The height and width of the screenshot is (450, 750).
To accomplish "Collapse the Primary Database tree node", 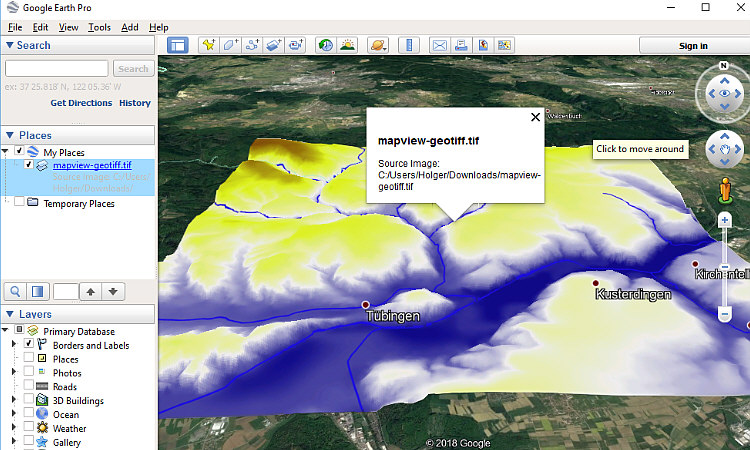I will click(x=5, y=330).
